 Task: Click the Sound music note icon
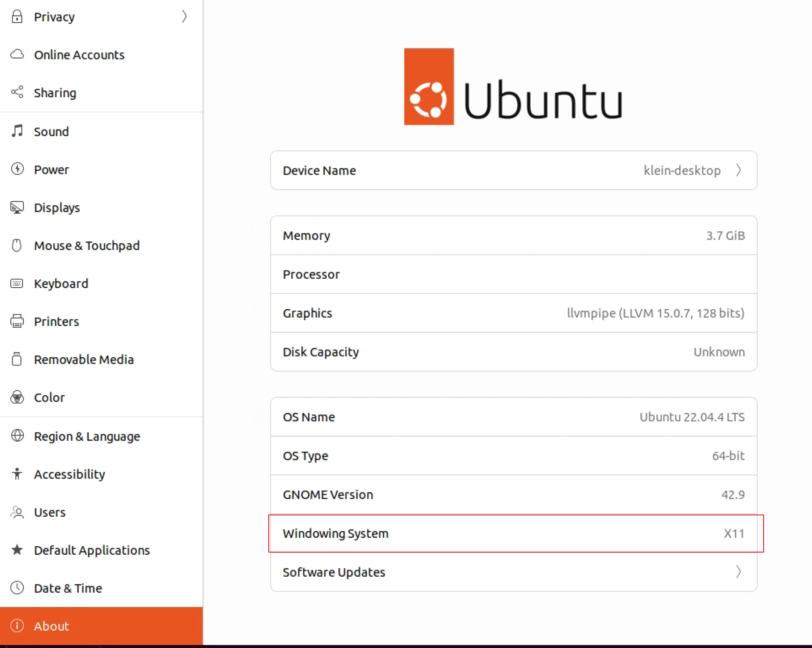17,131
